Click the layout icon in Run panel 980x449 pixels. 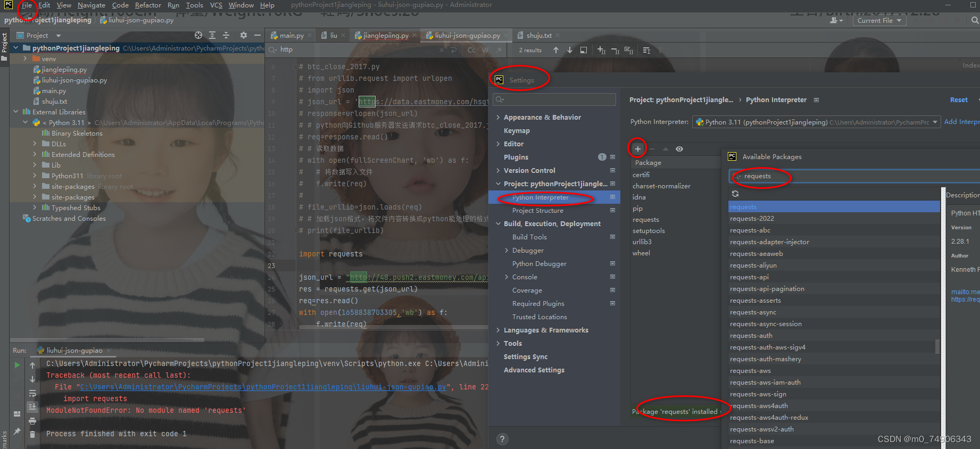pos(17,413)
